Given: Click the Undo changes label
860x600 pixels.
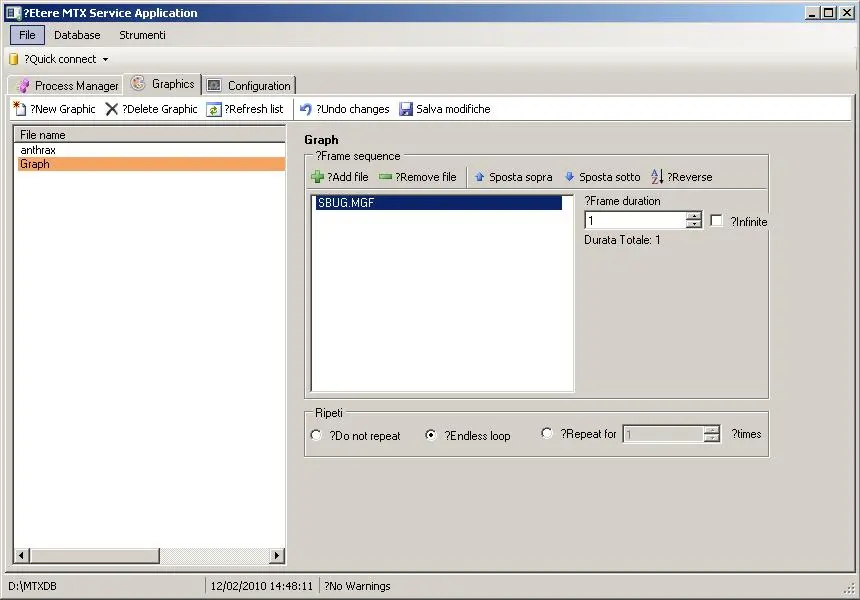Looking at the screenshot, I should [353, 109].
